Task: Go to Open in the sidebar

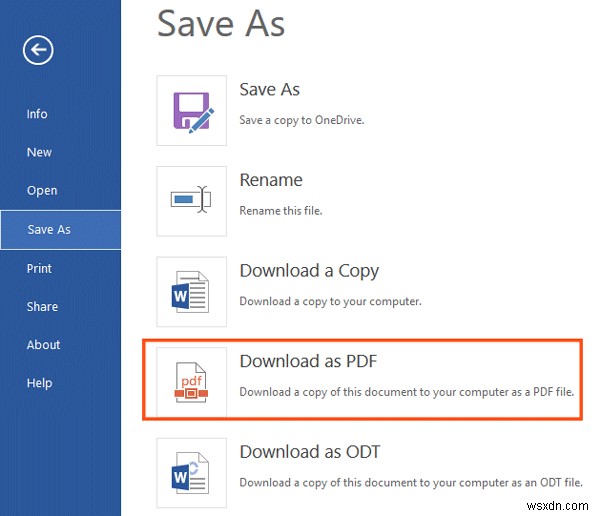Action: click(x=42, y=191)
